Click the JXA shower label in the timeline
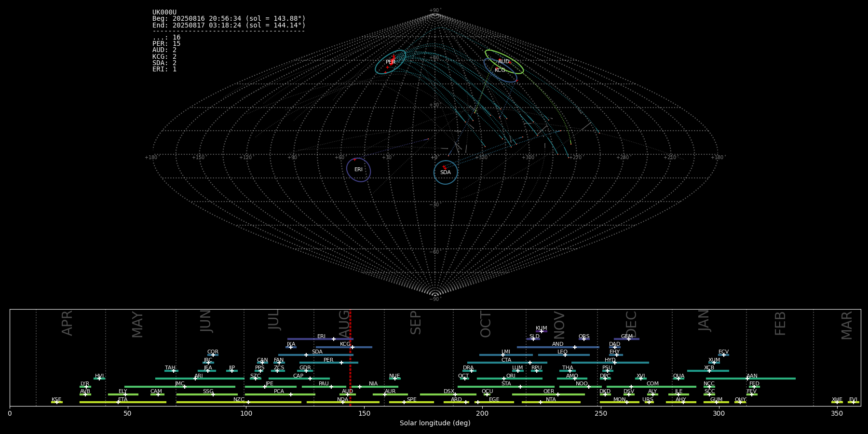The image size is (868, 434). [x=291, y=344]
